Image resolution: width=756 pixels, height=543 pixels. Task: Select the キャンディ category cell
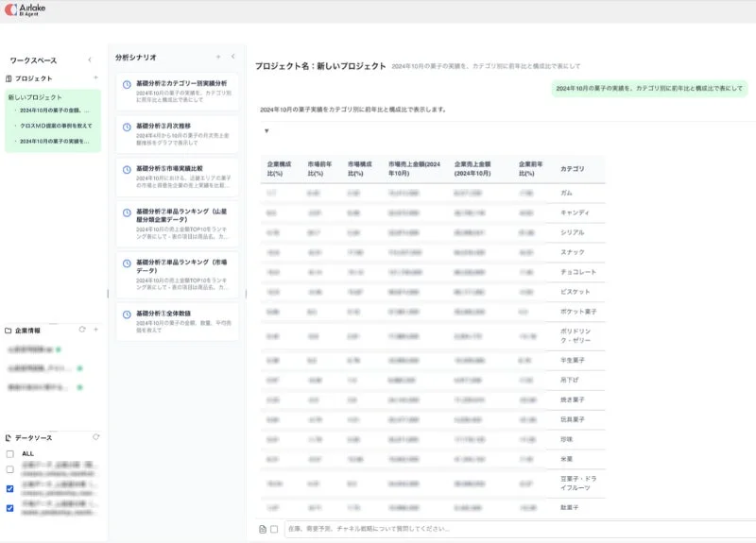pyautogui.click(x=575, y=213)
